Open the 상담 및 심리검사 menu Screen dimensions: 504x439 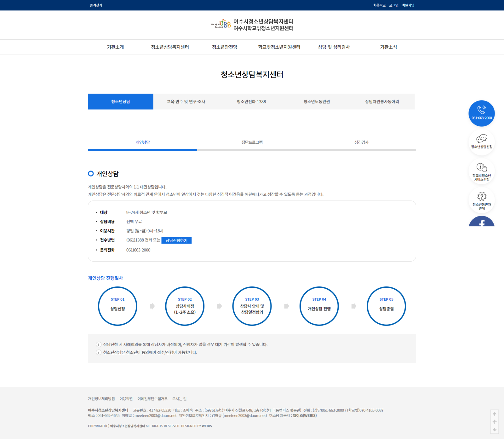point(334,47)
